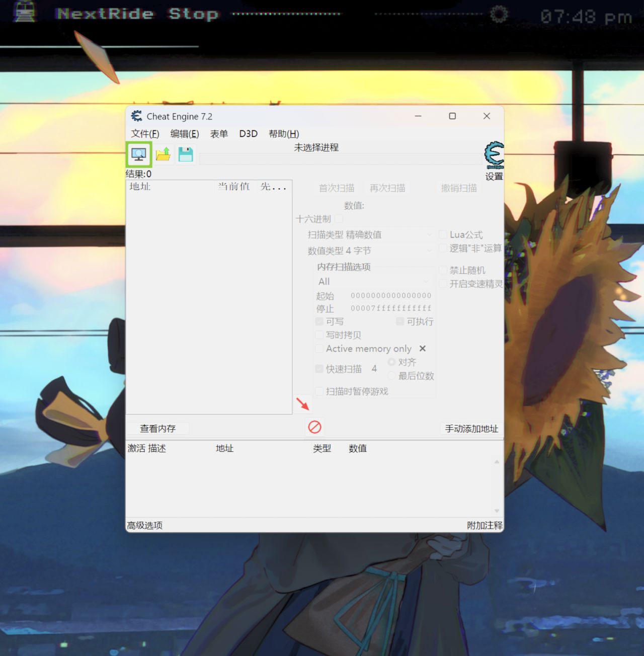Select the 最后位数 radio button
Screen dimensions: 644x656
tap(391, 376)
